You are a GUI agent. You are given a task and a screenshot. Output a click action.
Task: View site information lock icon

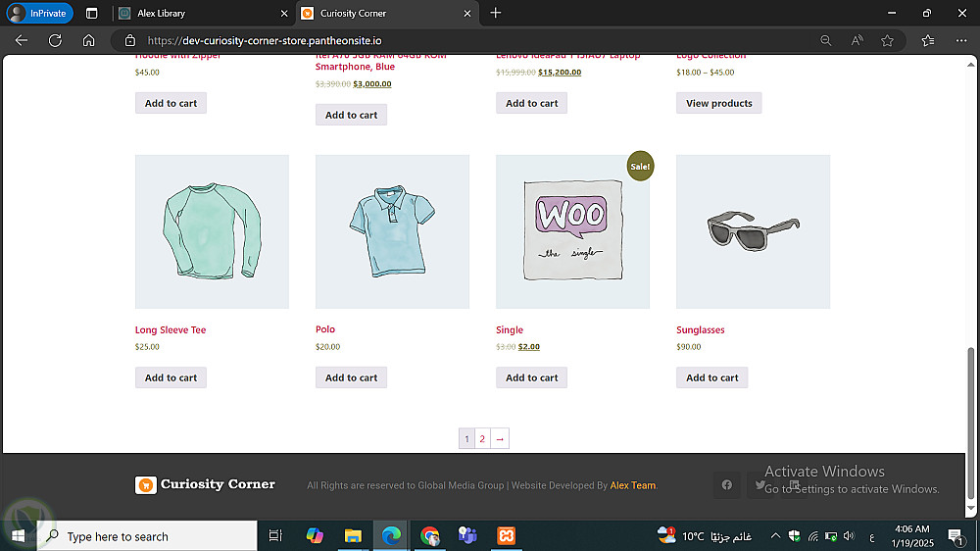pos(130,40)
